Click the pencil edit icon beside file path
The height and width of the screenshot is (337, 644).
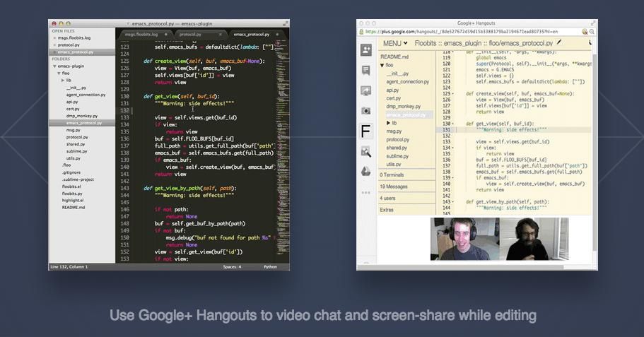click(559, 42)
